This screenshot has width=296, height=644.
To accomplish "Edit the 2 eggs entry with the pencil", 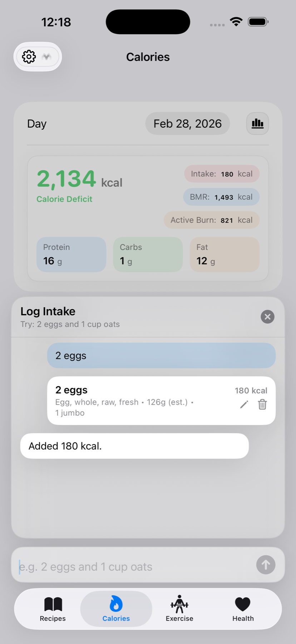I will [244, 404].
